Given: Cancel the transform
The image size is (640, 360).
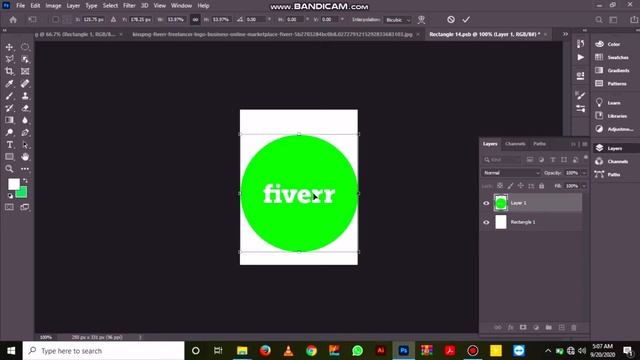Looking at the screenshot, I should (x=451, y=20).
